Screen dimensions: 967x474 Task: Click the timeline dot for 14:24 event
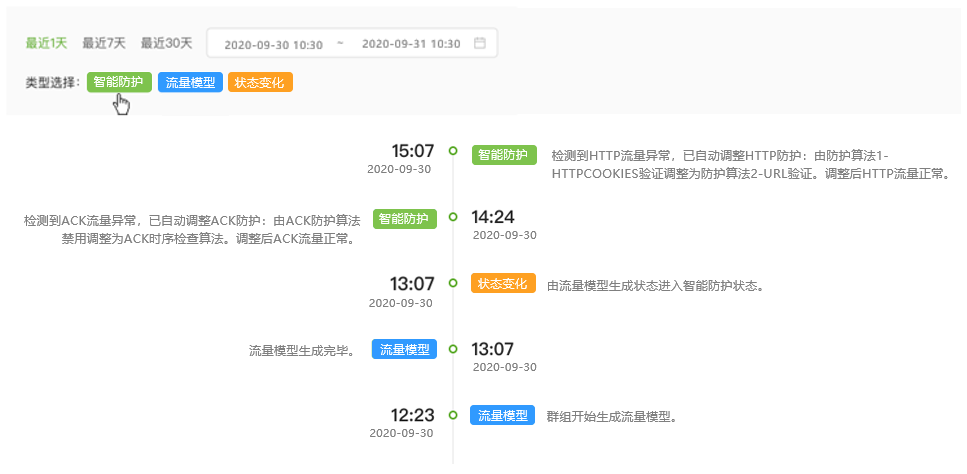click(453, 216)
